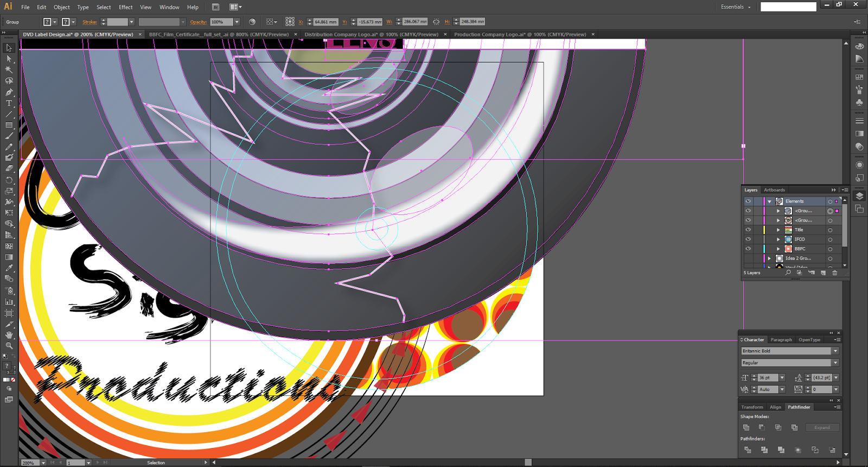Screen dimensions: 868x467
Task: Expand the BBFC sublayer
Action: pos(778,249)
